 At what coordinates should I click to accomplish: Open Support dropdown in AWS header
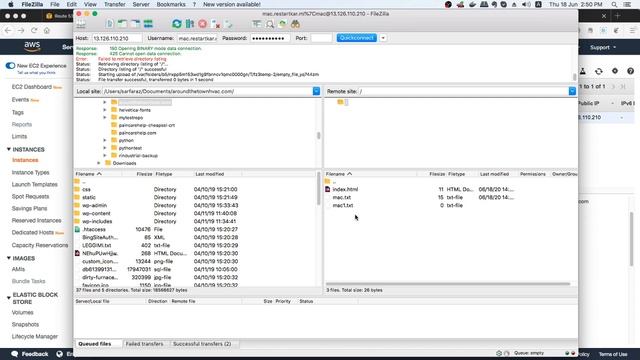point(603,47)
